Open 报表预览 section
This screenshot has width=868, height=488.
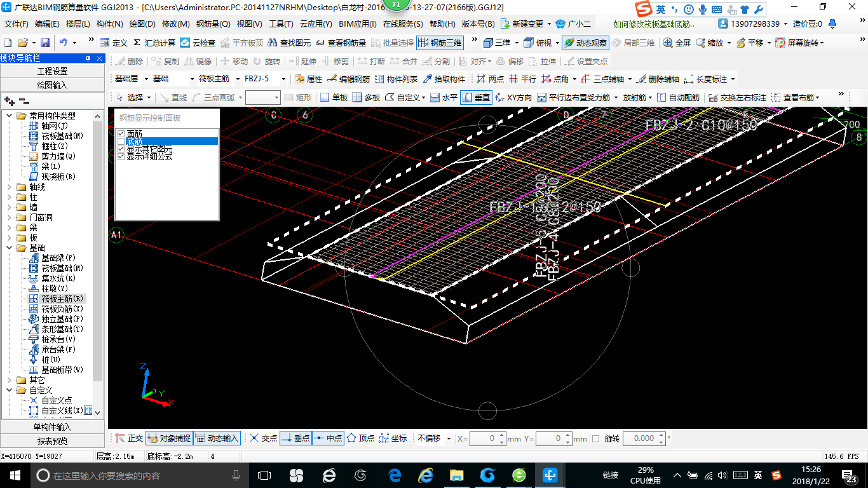pos(52,440)
